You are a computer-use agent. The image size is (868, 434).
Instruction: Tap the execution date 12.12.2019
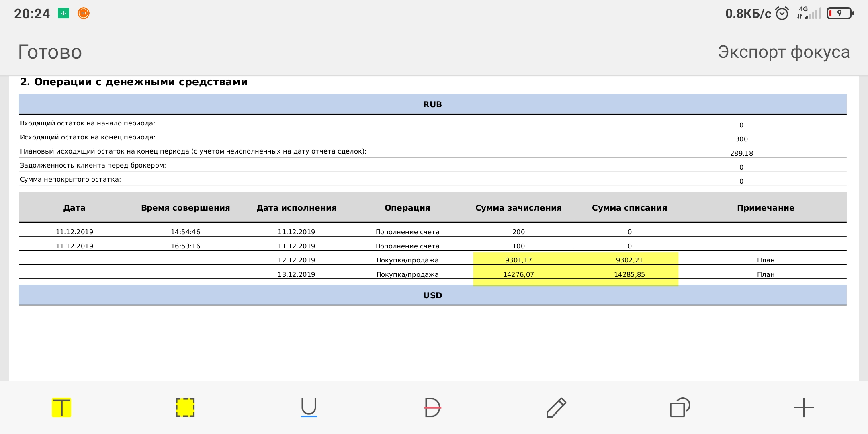(x=297, y=260)
